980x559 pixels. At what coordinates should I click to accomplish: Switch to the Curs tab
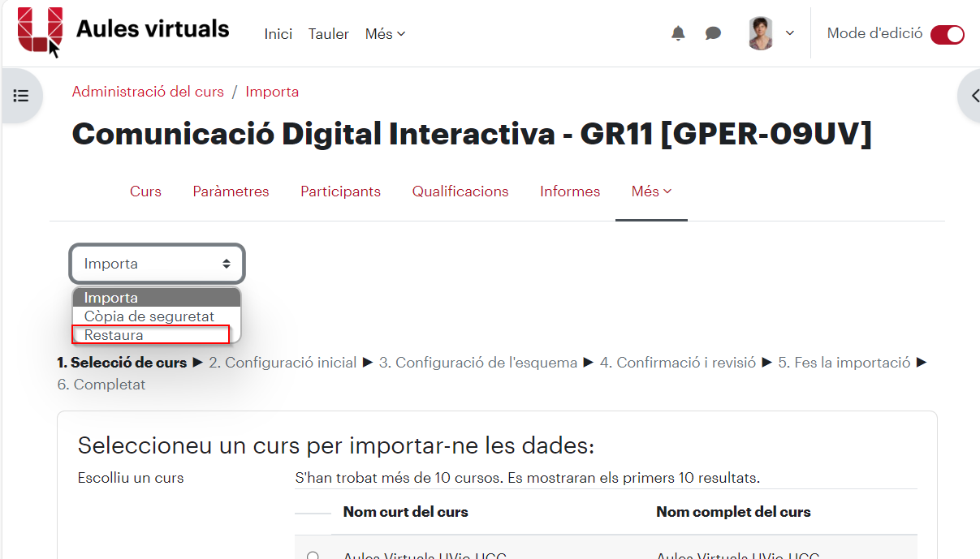(x=145, y=191)
